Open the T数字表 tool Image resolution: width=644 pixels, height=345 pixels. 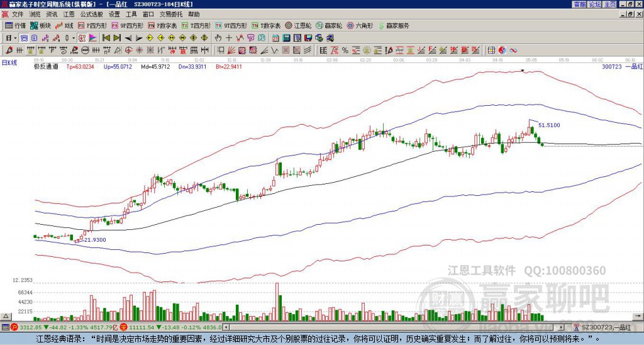tap(266, 25)
